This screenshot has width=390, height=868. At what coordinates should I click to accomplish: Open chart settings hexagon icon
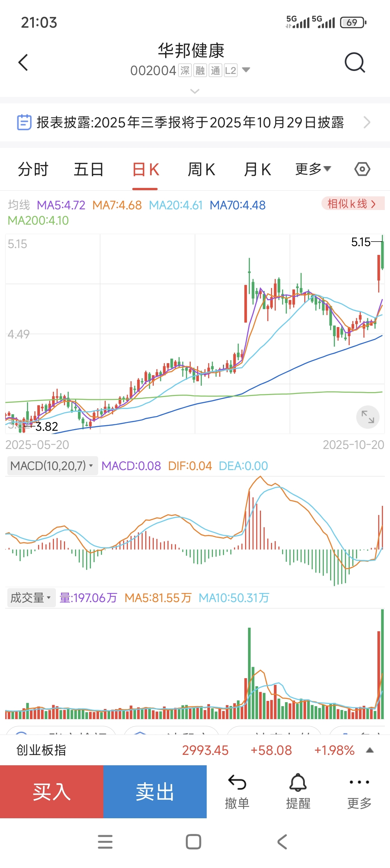point(362,169)
